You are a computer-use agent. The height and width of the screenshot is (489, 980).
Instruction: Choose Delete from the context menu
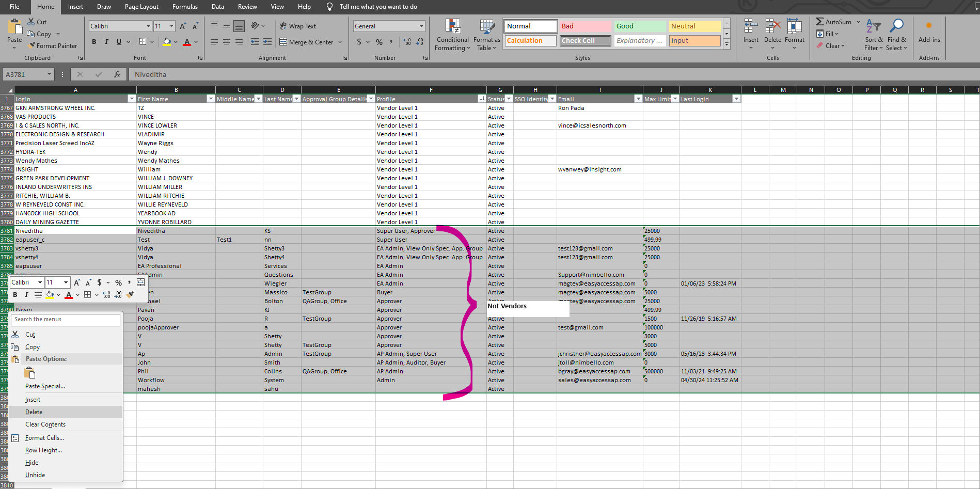click(x=34, y=412)
